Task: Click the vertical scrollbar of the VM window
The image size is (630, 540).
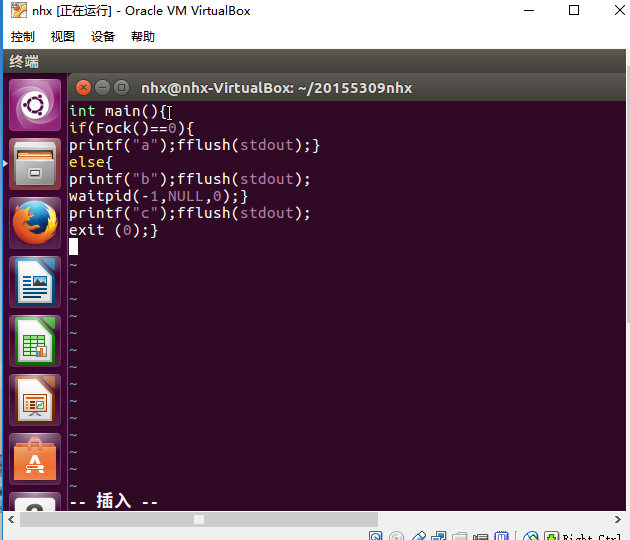Action: pyautogui.click(x=628, y=193)
